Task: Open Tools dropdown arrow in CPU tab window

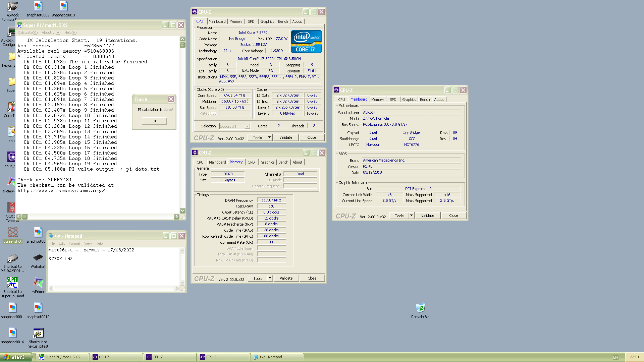Action: point(269,137)
